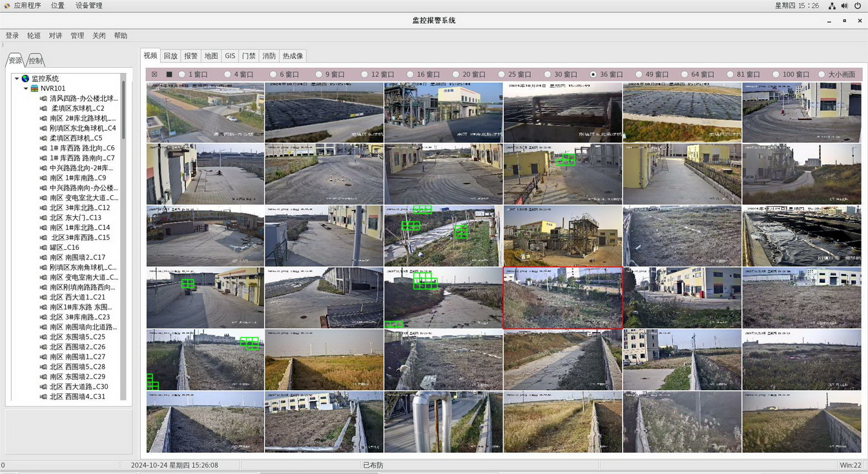Click the stop-all black square icon
The height and width of the screenshot is (474, 868).
pyautogui.click(x=169, y=74)
